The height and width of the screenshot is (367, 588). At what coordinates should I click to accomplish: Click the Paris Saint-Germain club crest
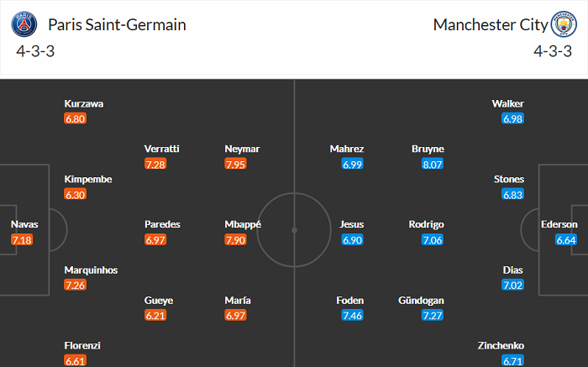tap(24, 24)
